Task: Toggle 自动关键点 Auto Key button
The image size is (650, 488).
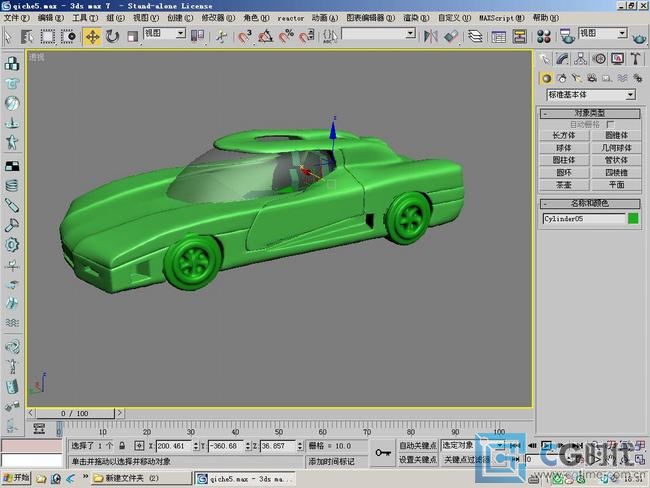Action: pyautogui.click(x=417, y=446)
